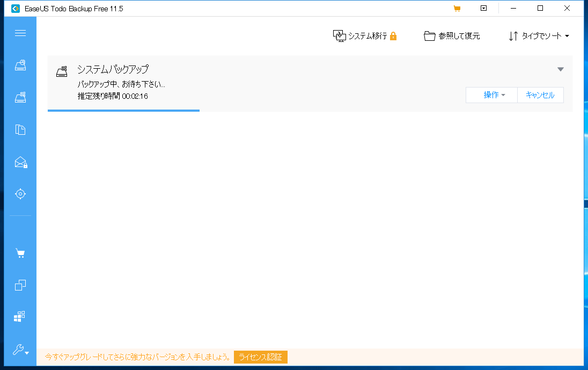Open the shopping cart icon in sidebar
Viewport: 588px width, 370px height.
click(x=20, y=253)
